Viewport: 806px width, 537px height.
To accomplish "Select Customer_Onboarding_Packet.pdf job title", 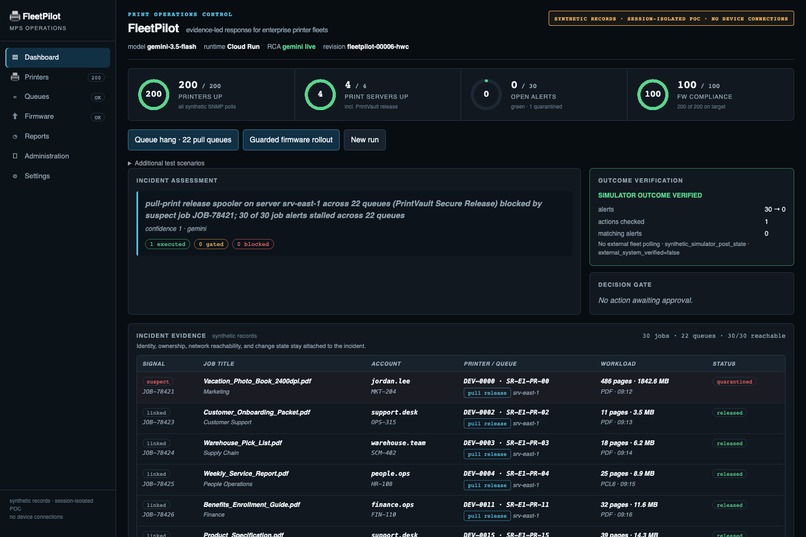I will pos(257,412).
